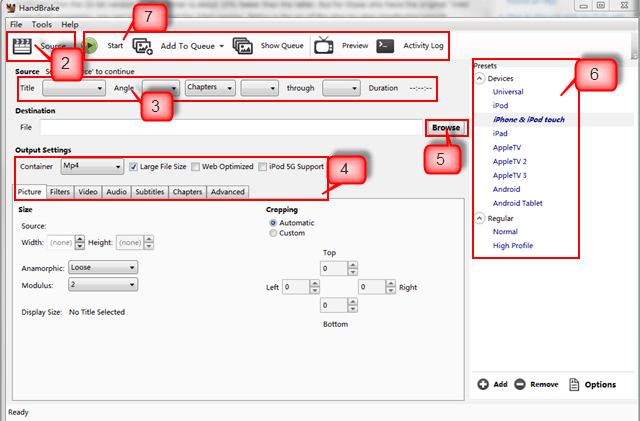Switch to the Chapters tab
This screenshot has width=640, height=421.
(x=187, y=192)
